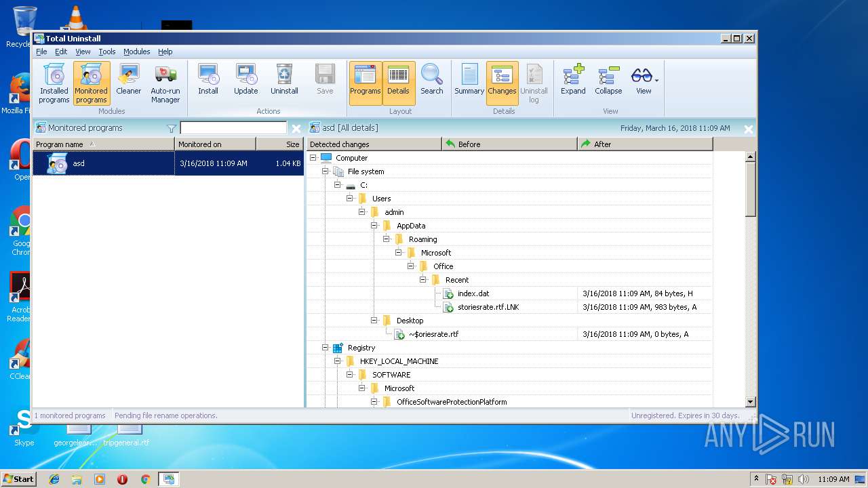868x488 pixels.
Task: Launch Internet Explorer from taskbar
Action: (x=54, y=479)
